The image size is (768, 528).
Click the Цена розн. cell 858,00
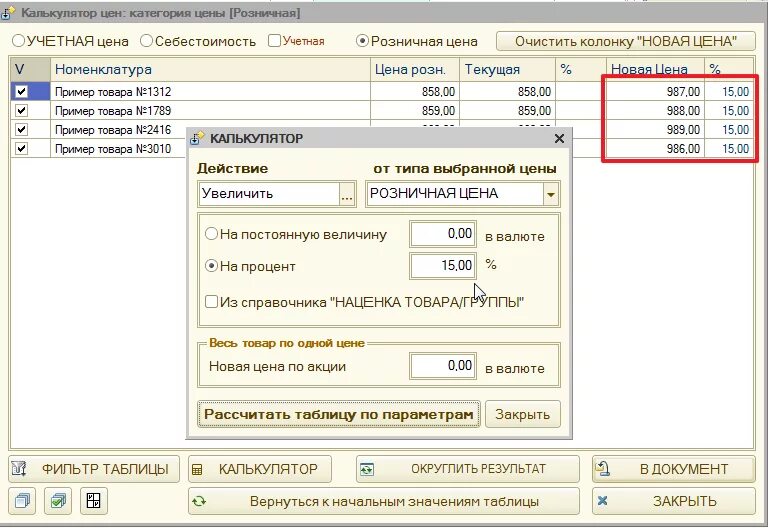pos(414,92)
